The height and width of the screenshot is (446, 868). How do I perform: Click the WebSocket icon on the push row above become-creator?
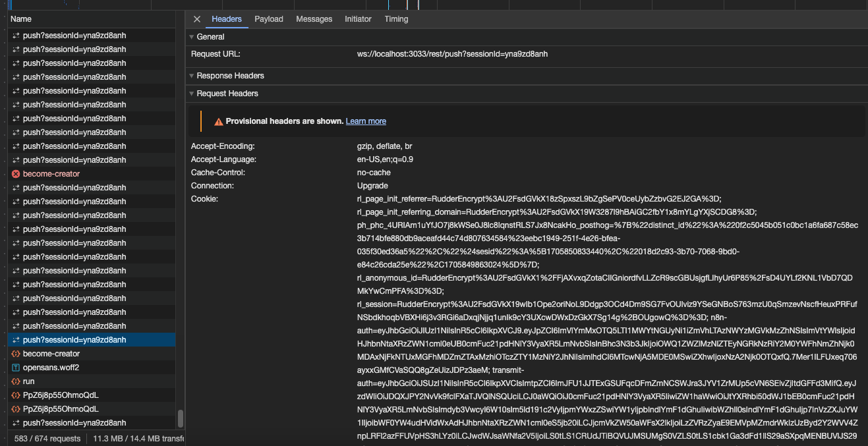[x=14, y=159]
